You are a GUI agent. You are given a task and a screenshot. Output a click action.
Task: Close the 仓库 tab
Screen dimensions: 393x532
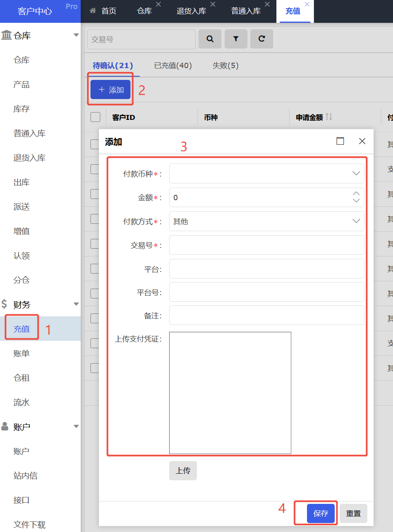coord(159,4)
